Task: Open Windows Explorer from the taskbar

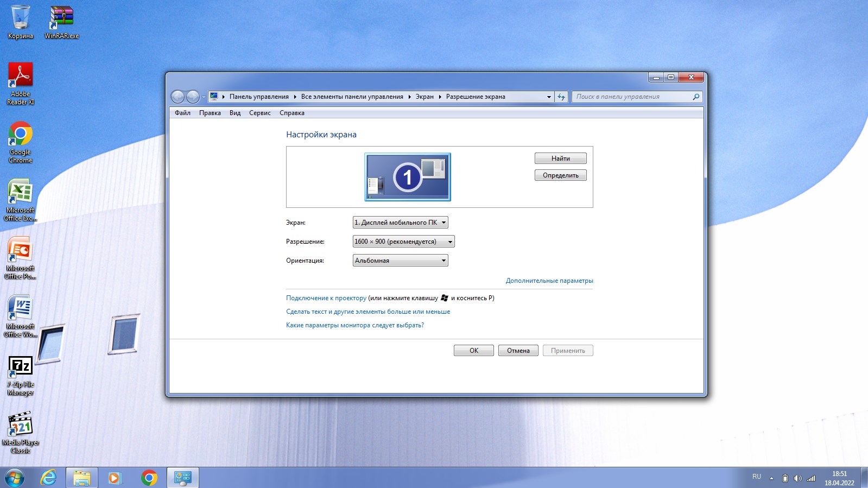Action: (x=82, y=478)
